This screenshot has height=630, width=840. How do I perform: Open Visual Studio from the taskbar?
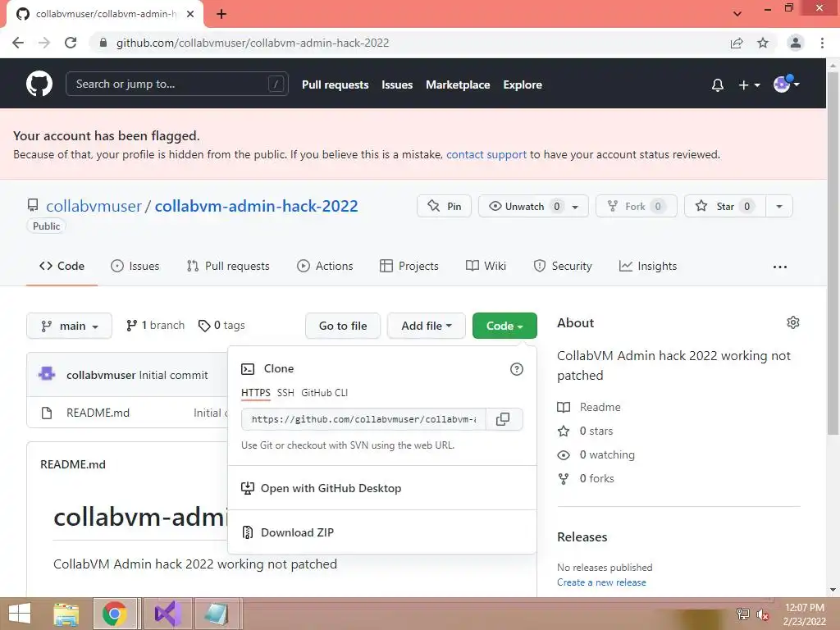[167, 614]
